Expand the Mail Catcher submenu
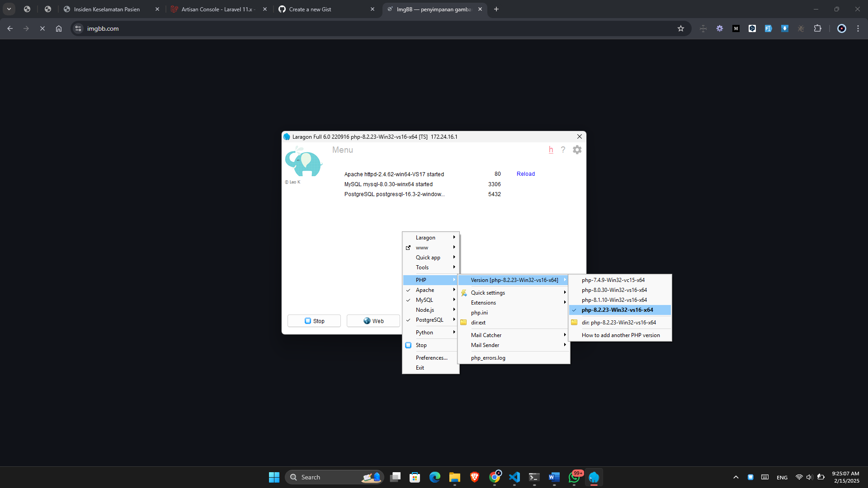The image size is (868, 488). click(x=514, y=335)
